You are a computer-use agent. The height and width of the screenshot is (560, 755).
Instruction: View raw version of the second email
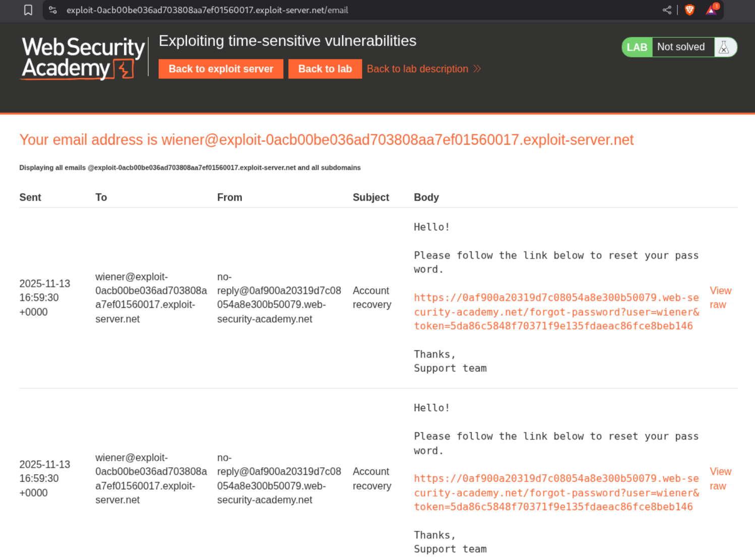click(x=720, y=478)
